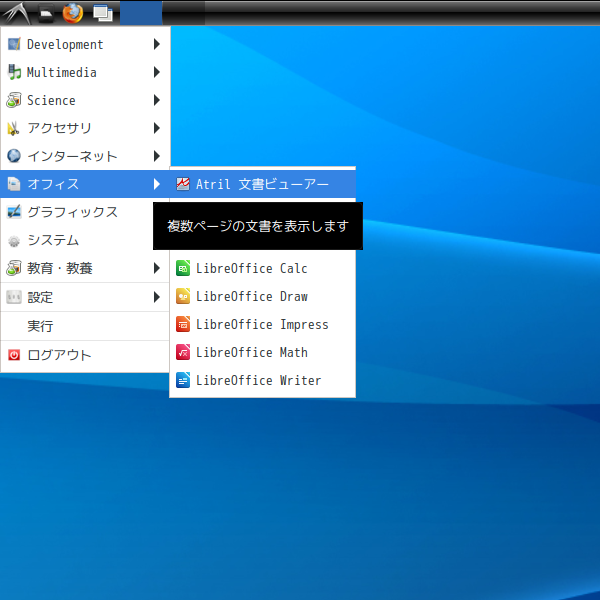Click the Development category icon
The height and width of the screenshot is (600, 600).
pyautogui.click(x=14, y=44)
